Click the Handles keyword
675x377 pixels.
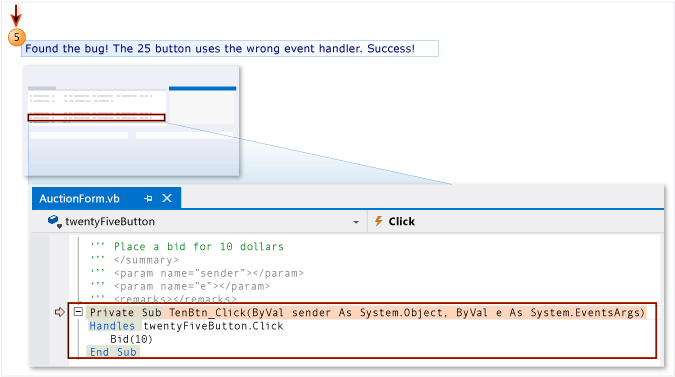coord(112,326)
